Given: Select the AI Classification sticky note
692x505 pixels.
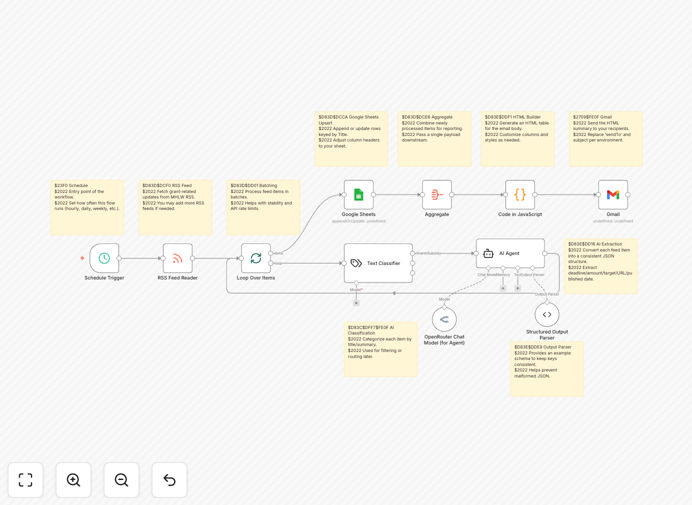Looking at the screenshot, I should [x=381, y=349].
